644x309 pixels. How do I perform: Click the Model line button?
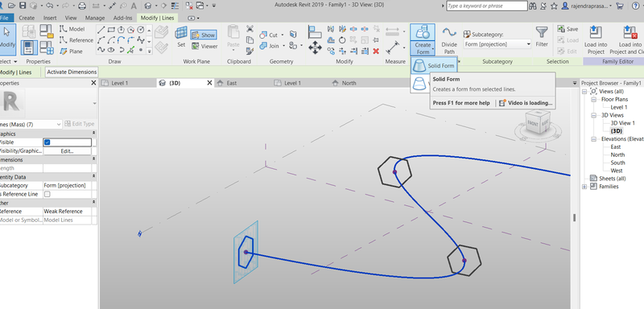click(x=72, y=29)
